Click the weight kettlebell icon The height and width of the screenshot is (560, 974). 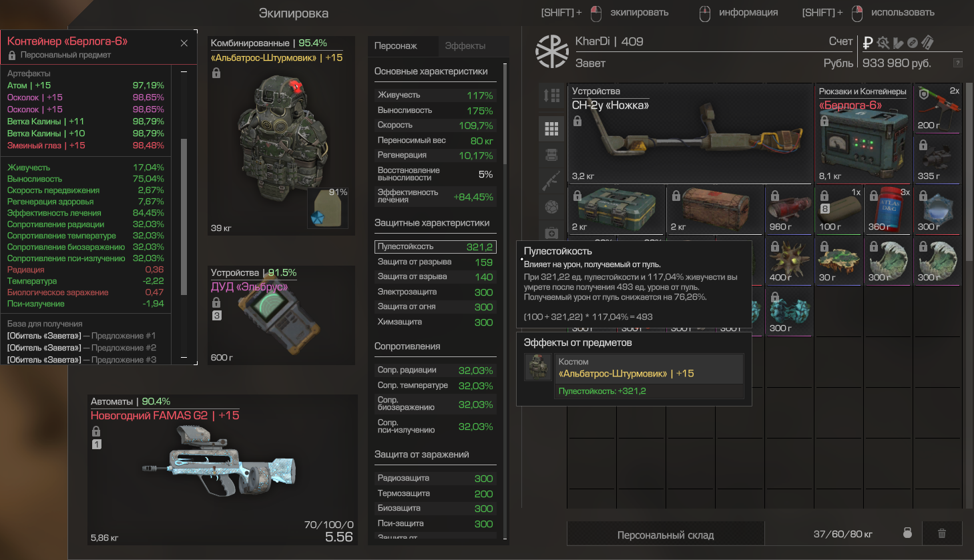click(x=907, y=533)
